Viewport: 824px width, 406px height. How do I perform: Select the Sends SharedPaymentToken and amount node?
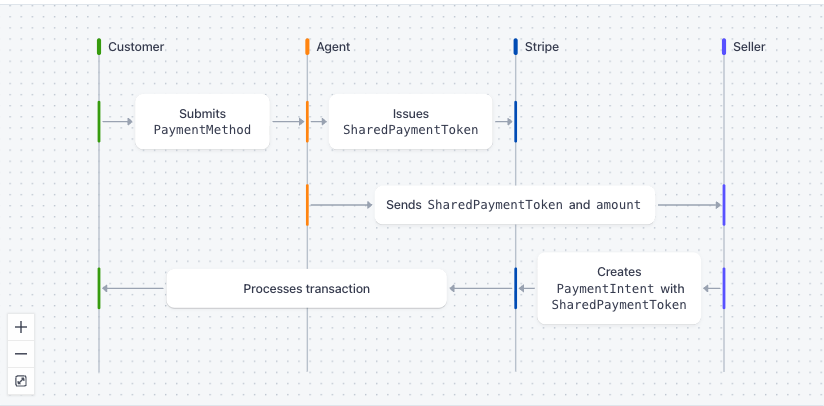[514, 205]
